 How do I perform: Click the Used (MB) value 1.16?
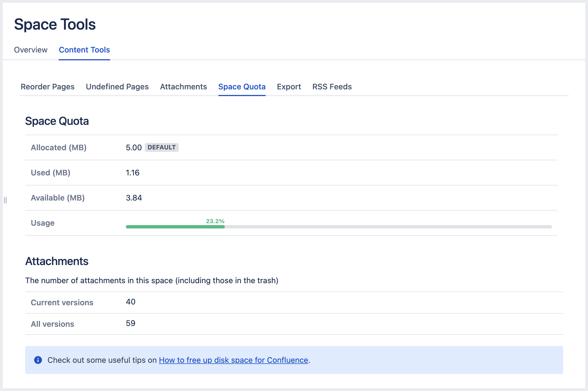pyautogui.click(x=133, y=173)
